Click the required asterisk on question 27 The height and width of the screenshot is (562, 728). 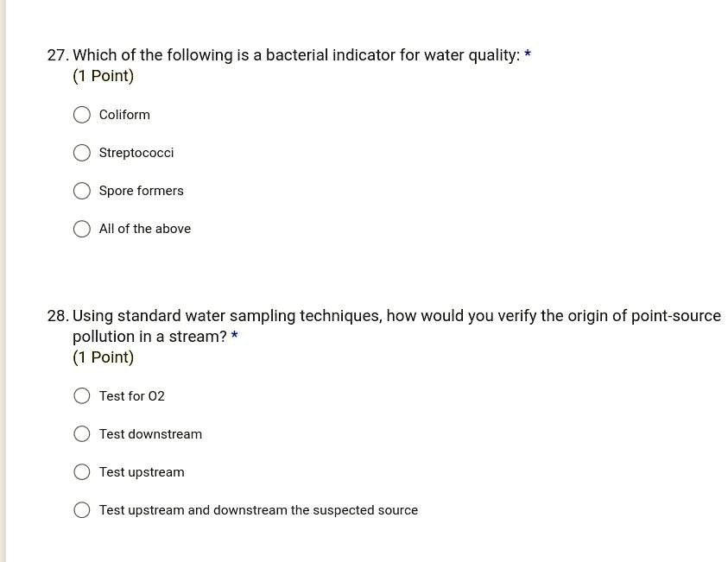point(527,54)
